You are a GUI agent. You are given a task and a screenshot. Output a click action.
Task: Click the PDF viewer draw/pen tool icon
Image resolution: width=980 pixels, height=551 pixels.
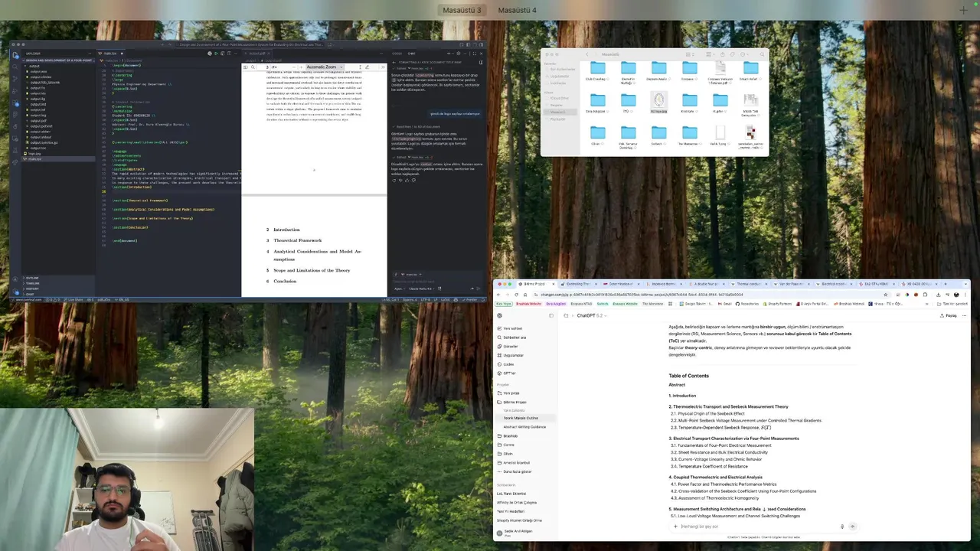click(367, 67)
